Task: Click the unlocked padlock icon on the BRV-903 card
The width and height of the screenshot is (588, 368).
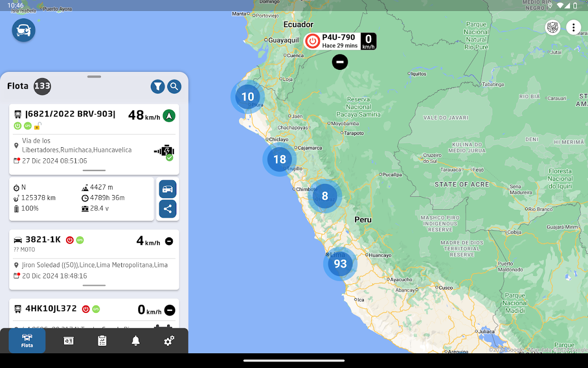Action: coord(38,126)
